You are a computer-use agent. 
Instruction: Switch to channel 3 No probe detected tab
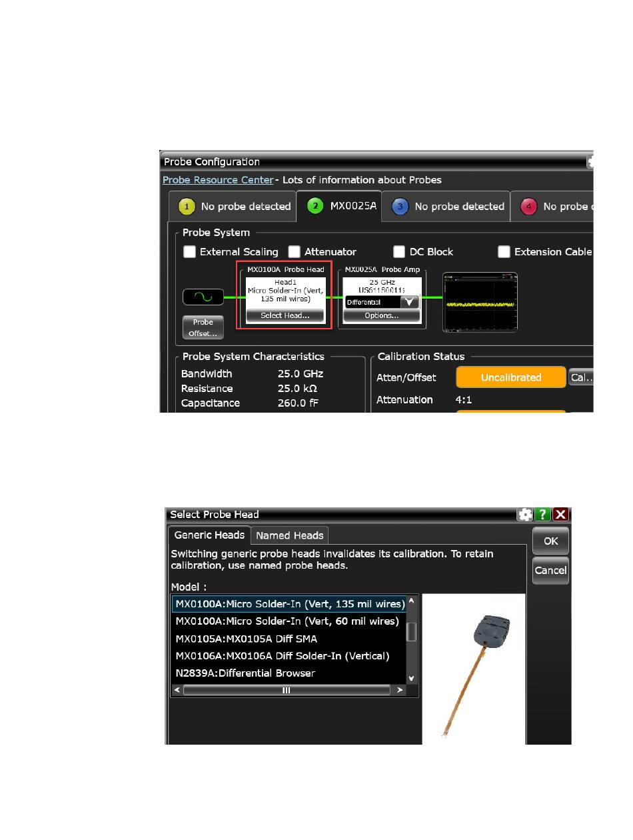tap(446, 207)
